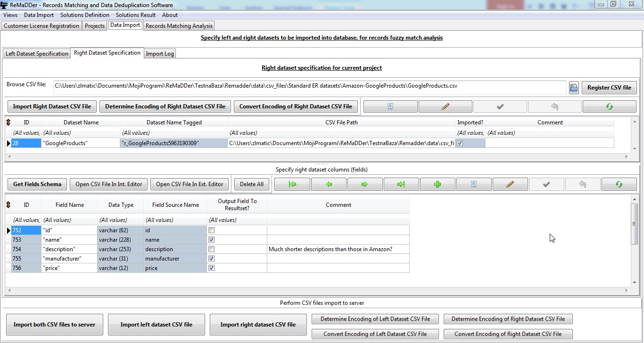Open the Solutions Definition menu
644x343 pixels.
pos(85,15)
